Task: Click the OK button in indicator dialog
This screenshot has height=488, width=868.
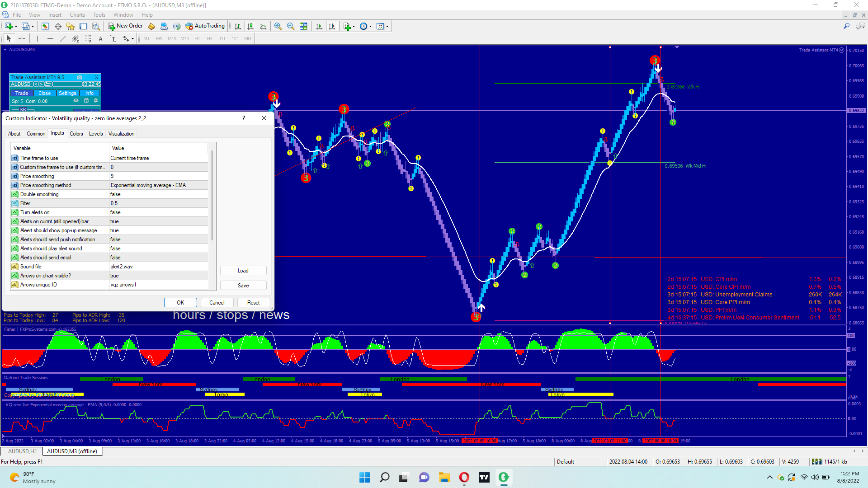Action: click(x=180, y=303)
